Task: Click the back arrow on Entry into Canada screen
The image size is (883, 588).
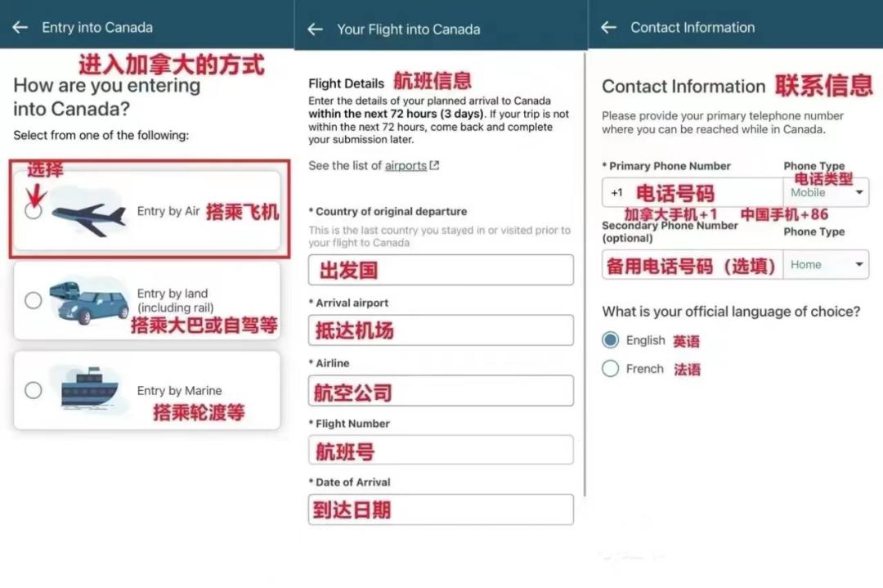Action: [x=20, y=26]
